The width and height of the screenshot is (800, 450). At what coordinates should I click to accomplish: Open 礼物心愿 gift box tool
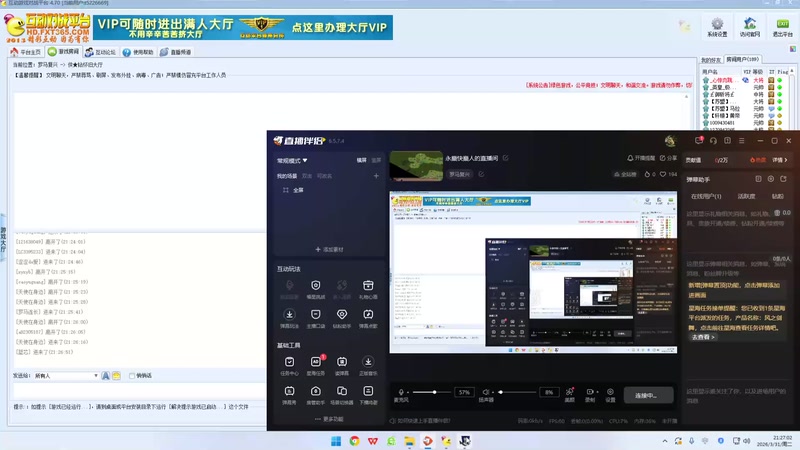(368, 285)
